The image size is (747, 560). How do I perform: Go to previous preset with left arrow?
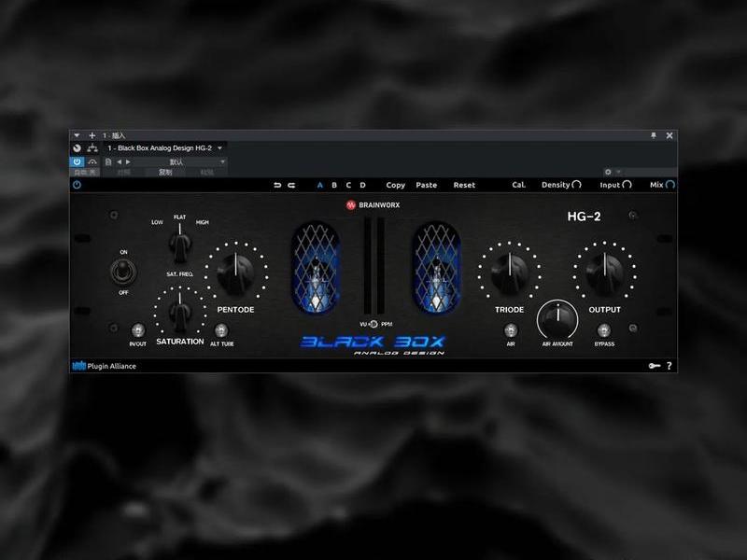pos(120,161)
